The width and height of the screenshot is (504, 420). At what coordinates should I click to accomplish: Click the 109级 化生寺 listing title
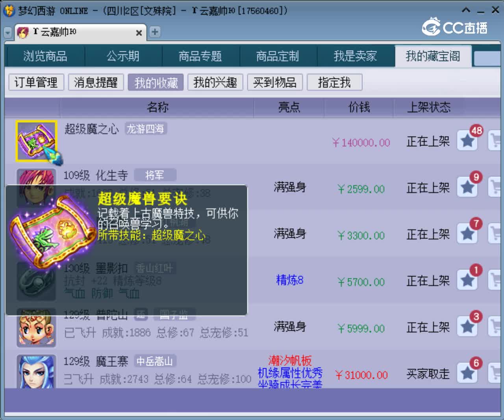(x=96, y=175)
